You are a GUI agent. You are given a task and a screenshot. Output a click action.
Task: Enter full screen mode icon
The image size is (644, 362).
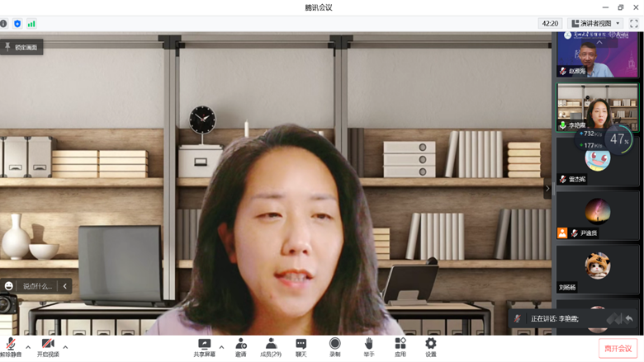click(x=633, y=24)
